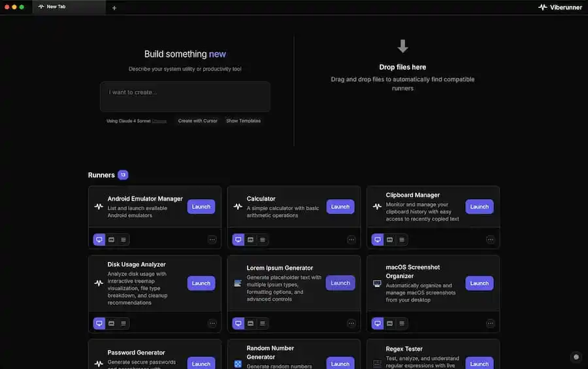Viewport: 588px width, 369px height.
Task: Open more options on Clipboard Manager card
Action: click(491, 240)
